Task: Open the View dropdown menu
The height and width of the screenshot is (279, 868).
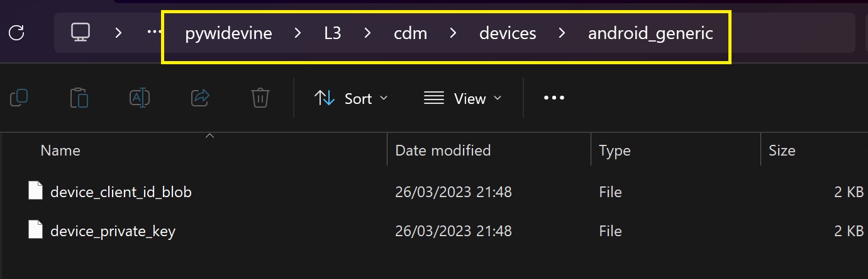Action: (463, 98)
